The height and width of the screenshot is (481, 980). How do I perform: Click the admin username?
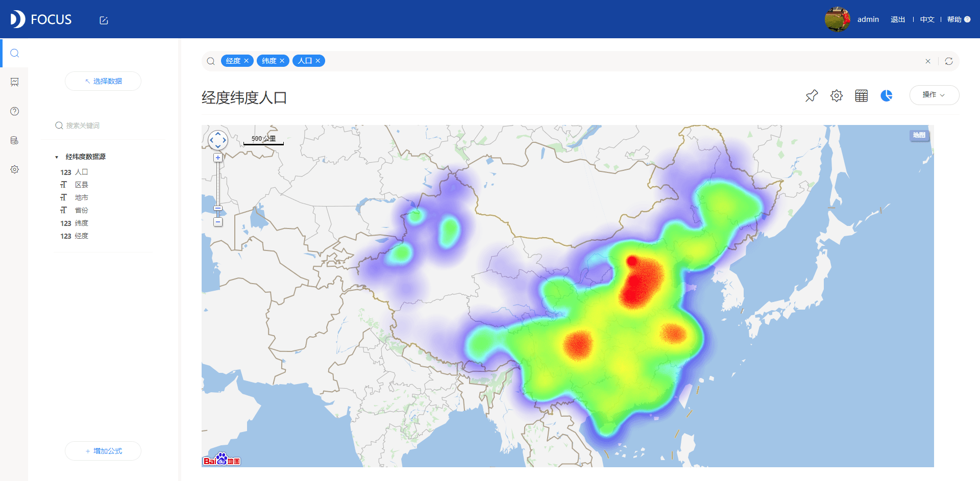coord(868,19)
